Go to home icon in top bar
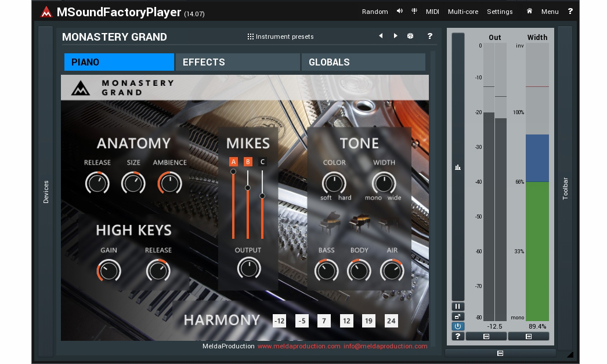 coord(529,11)
